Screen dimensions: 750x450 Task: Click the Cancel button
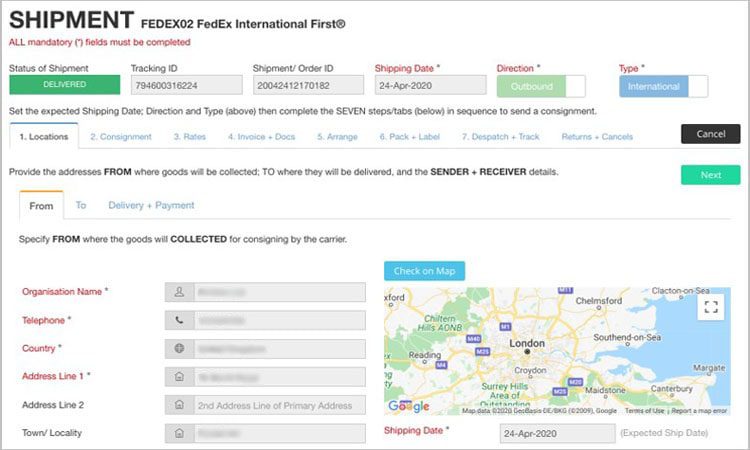click(x=711, y=134)
